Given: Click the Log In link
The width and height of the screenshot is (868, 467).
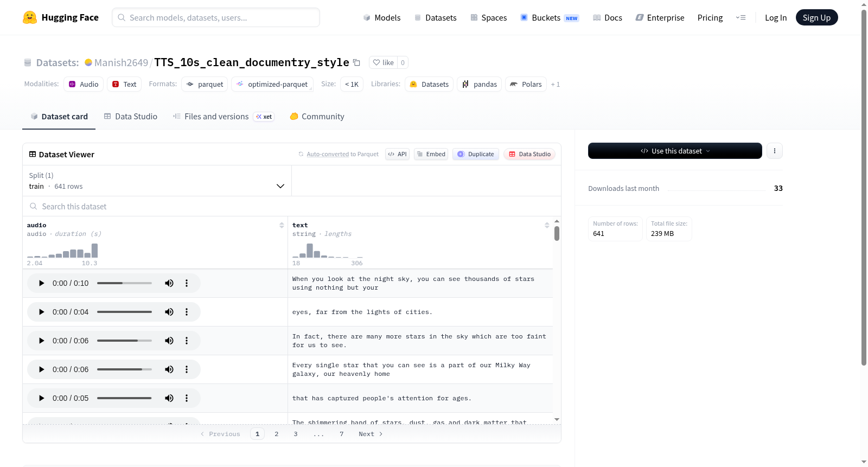Looking at the screenshot, I should (776, 17).
